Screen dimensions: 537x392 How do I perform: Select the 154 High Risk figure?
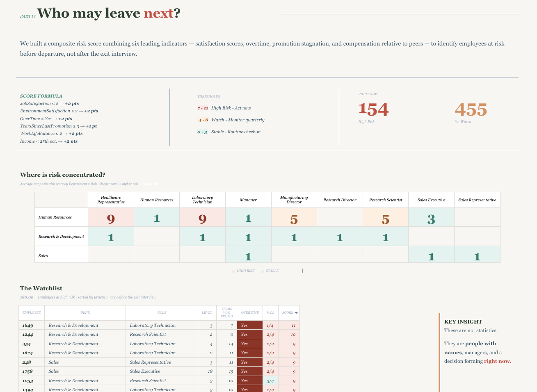coord(373,110)
